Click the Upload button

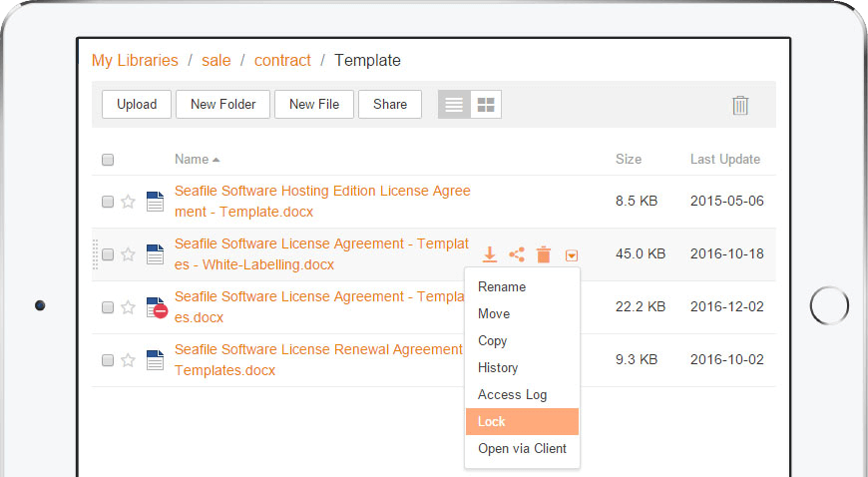137,104
